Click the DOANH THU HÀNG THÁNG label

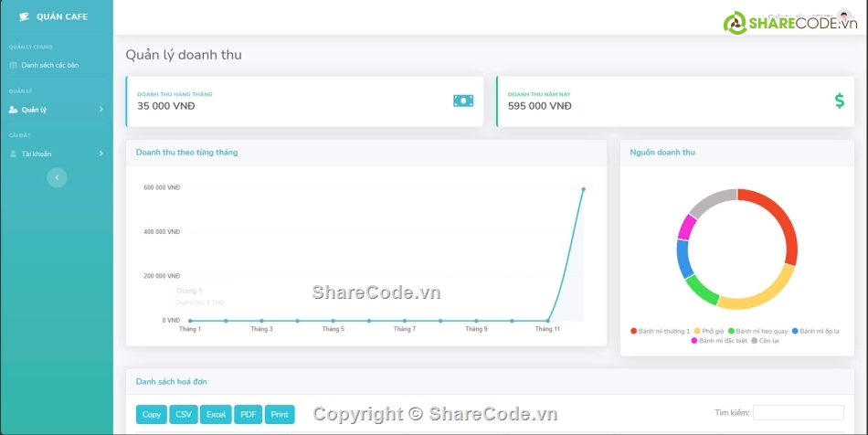(x=175, y=94)
